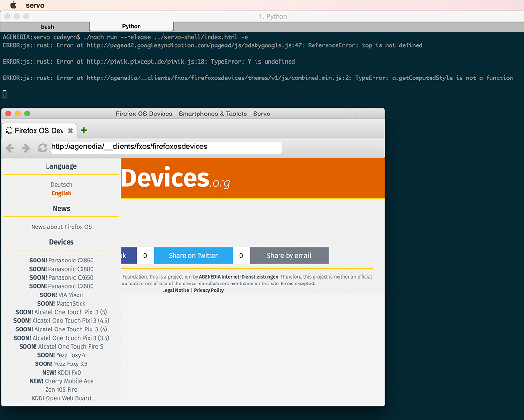Click the Share by email button
Viewport: 524px width, 420px height.
(x=289, y=256)
